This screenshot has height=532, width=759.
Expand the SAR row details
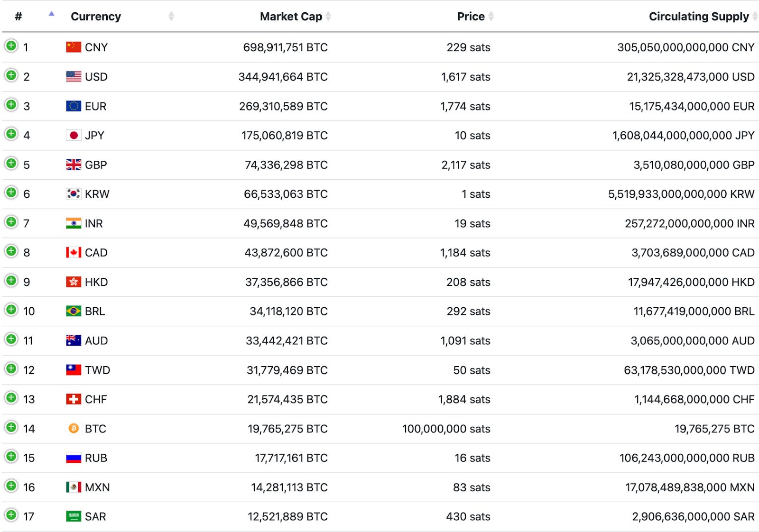(11, 515)
